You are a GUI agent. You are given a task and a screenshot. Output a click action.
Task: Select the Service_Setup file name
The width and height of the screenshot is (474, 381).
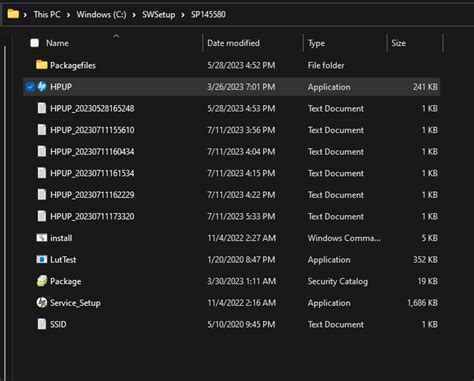pyautogui.click(x=75, y=303)
